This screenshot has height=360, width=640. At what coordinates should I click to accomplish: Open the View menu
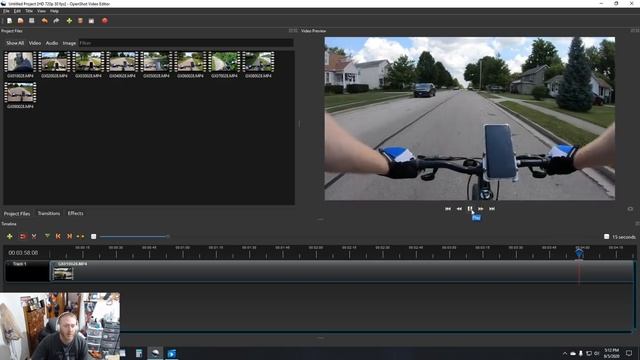pos(41,11)
